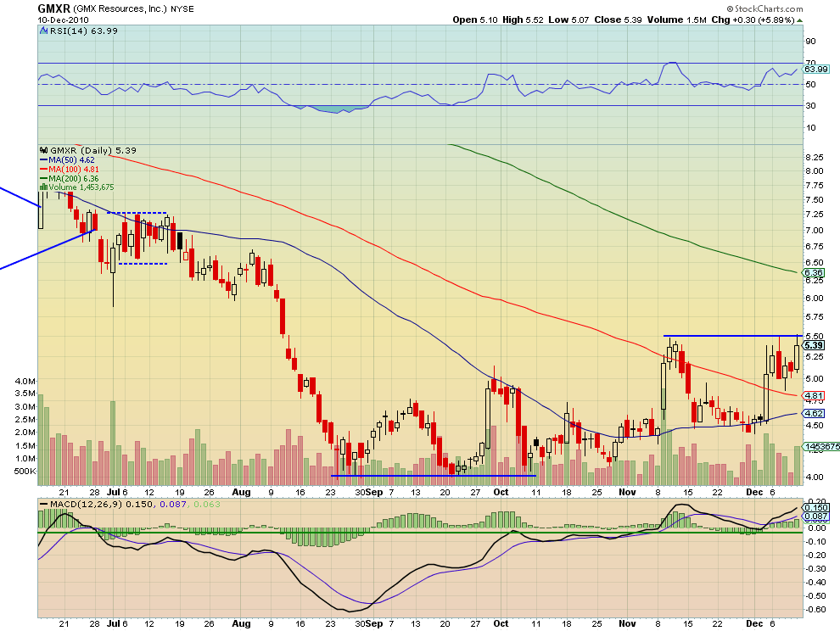
Task: Click Oct on the price chart date axis
Action: click(x=501, y=492)
